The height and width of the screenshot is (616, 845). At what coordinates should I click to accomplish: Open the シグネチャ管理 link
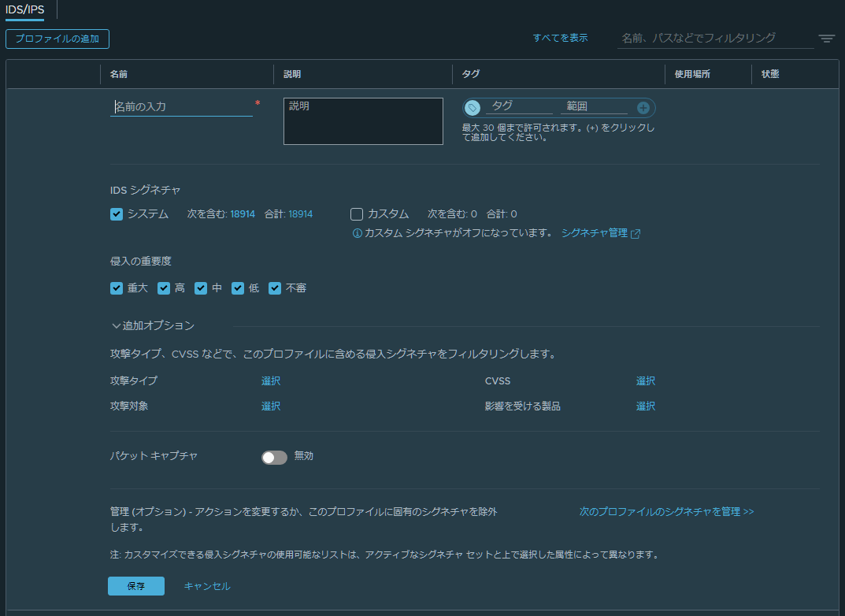click(x=595, y=233)
